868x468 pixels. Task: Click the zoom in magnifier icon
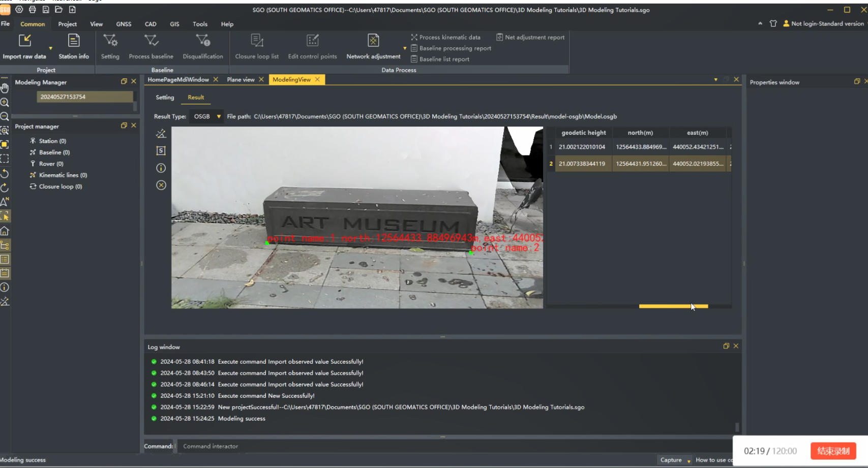click(5, 102)
